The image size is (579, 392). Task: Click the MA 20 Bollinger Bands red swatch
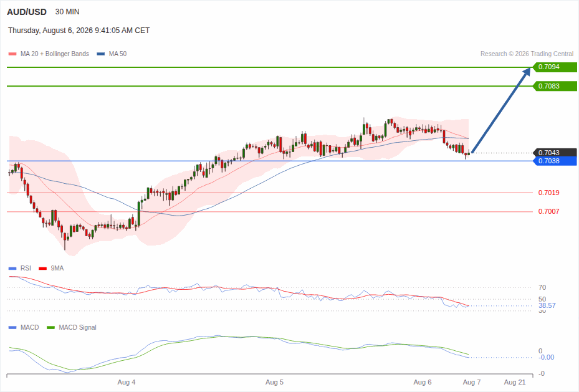(12, 54)
